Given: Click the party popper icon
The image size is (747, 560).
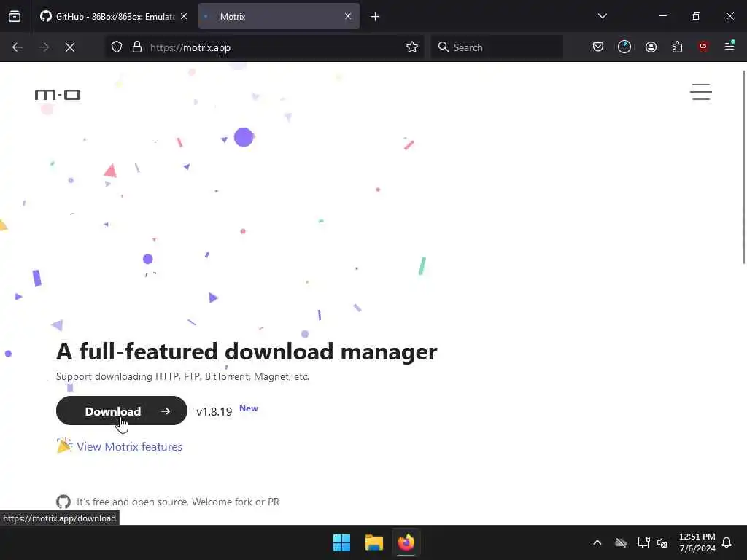Looking at the screenshot, I should tap(64, 446).
